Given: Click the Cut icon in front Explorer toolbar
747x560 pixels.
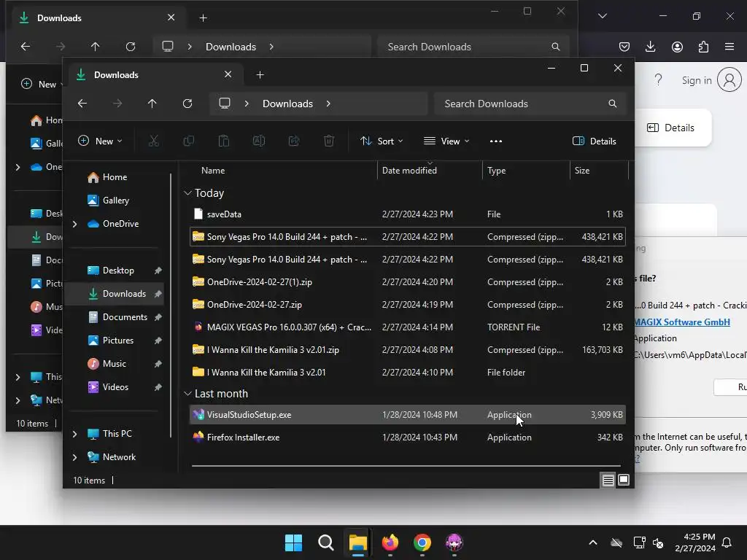Looking at the screenshot, I should (153, 141).
